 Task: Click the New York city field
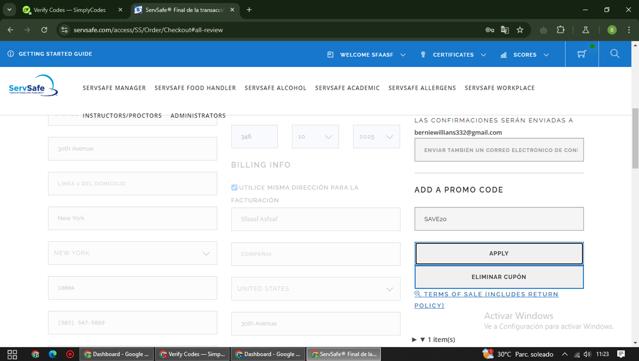[132, 218]
